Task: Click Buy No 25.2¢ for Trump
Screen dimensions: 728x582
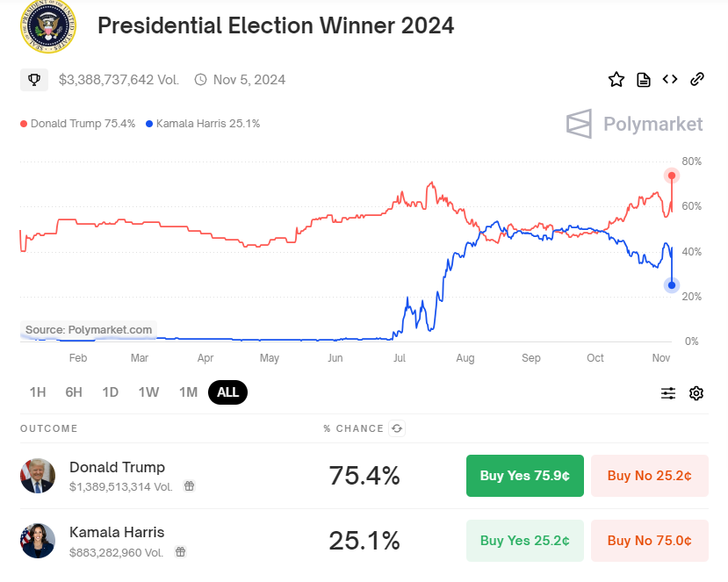Action: 650,476
